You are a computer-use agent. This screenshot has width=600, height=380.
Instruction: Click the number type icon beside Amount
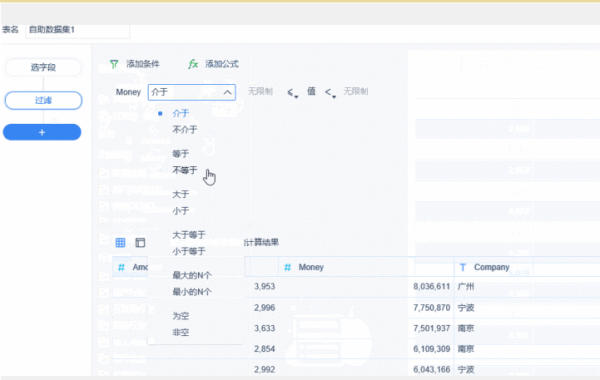[x=121, y=267]
